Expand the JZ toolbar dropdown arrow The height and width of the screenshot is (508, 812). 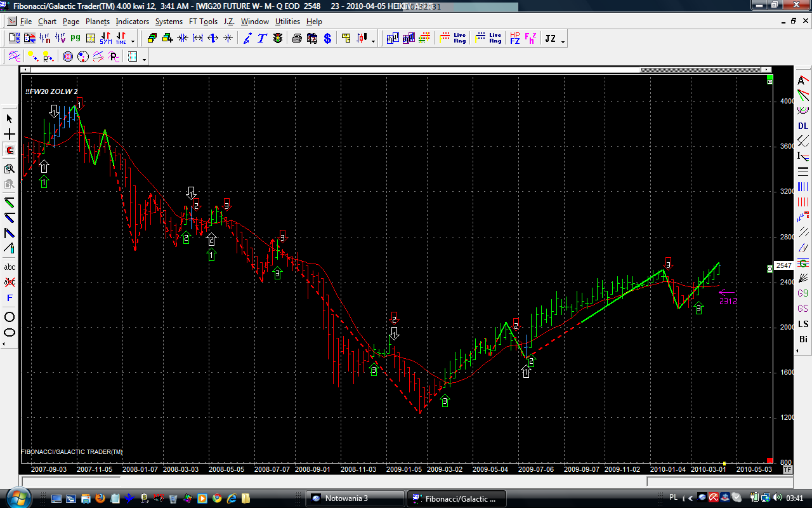(x=563, y=42)
